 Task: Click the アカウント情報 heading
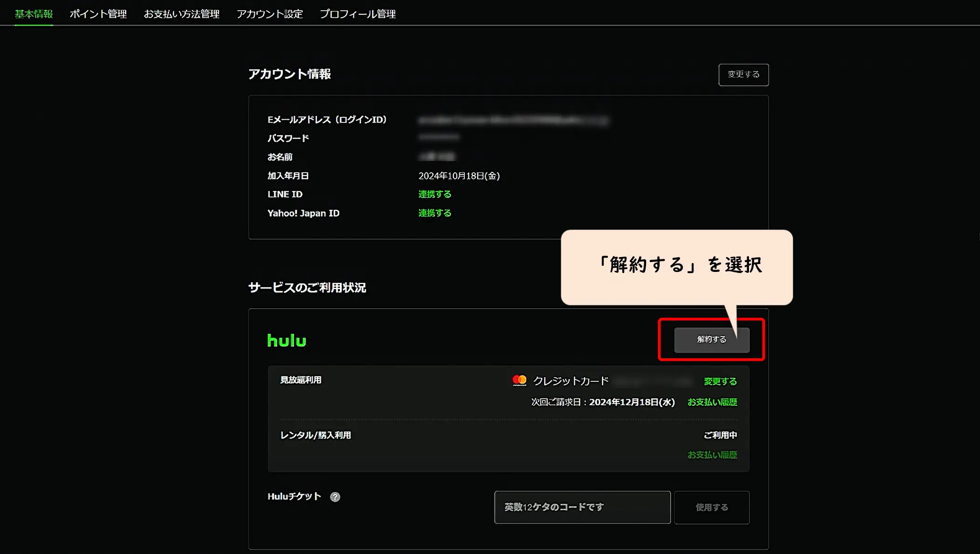point(289,74)
